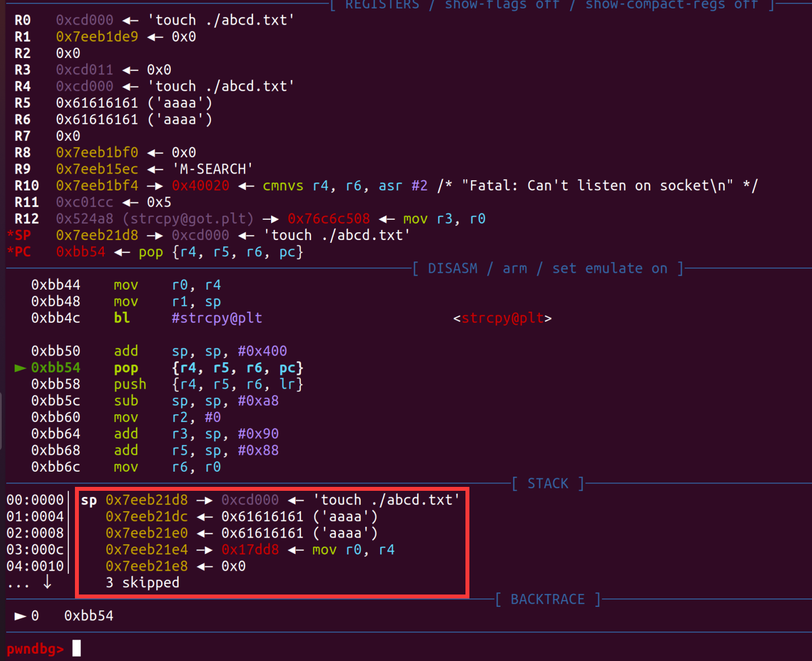
Task: Select the R2 register label
Action: [x=23, y=54]
